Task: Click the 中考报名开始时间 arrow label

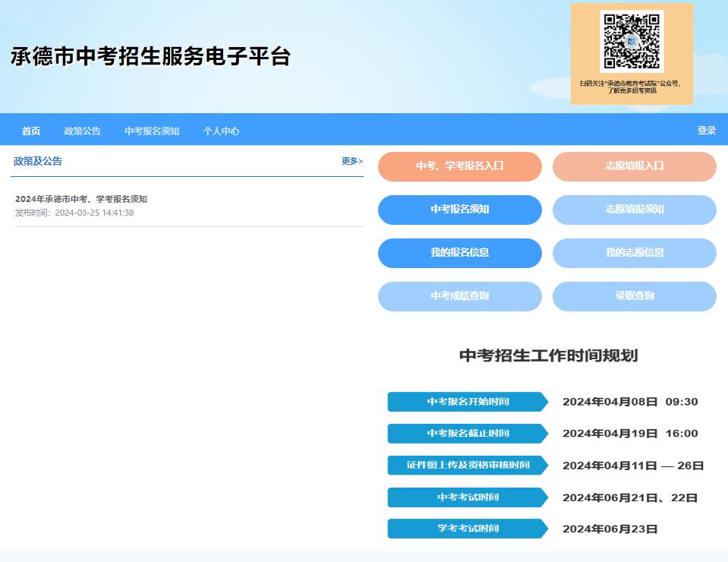Action: 467,402
